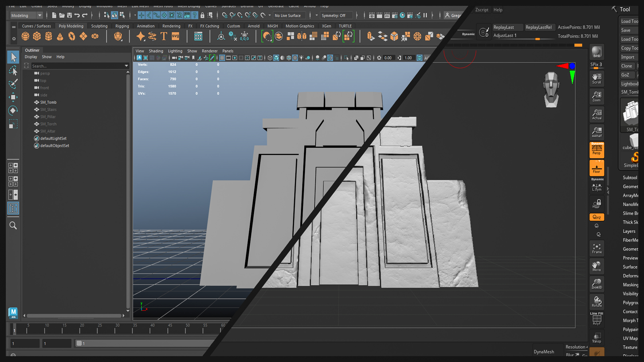Image resolution: width=644 pixels, height=362 pixels.
Task: Click ZBrush Import button
Action: pos(629,57)
